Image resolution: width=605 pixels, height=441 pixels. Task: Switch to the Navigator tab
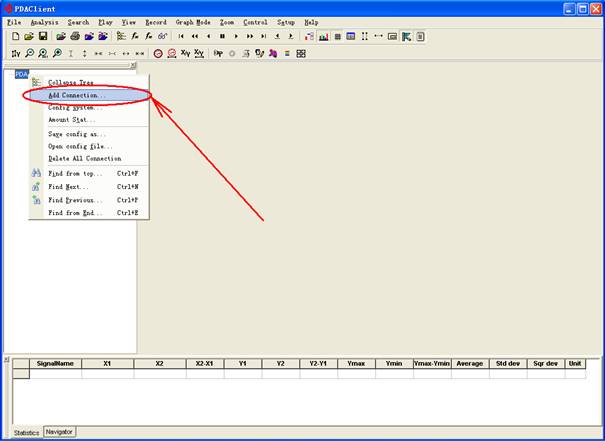point(60,432)
